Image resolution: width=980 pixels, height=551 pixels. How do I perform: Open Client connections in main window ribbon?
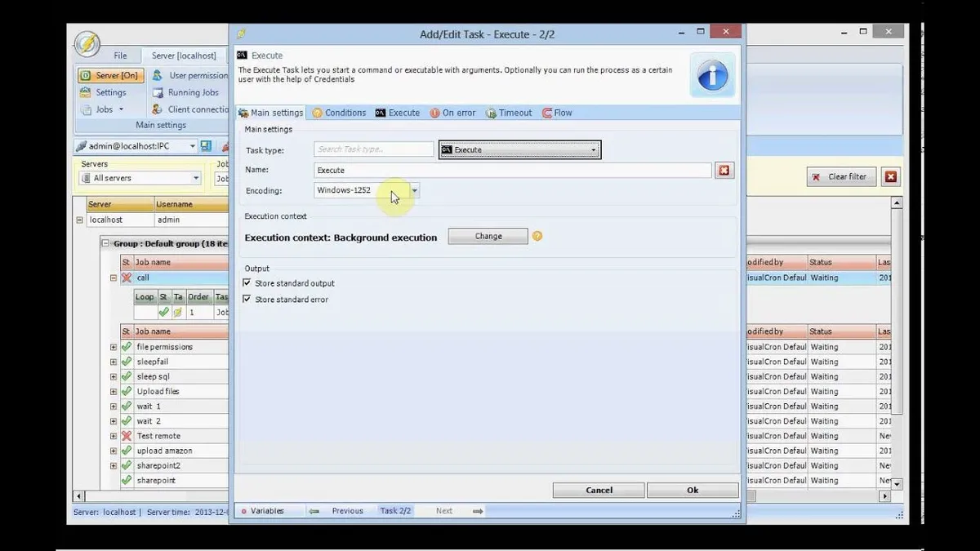[189, 109]
